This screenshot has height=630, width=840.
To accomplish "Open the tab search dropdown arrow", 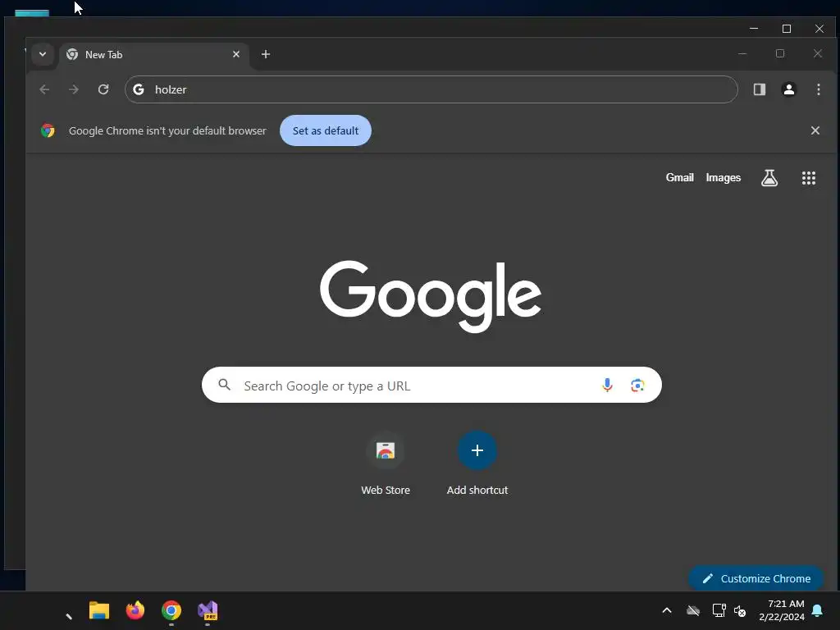I will (43, 54).
